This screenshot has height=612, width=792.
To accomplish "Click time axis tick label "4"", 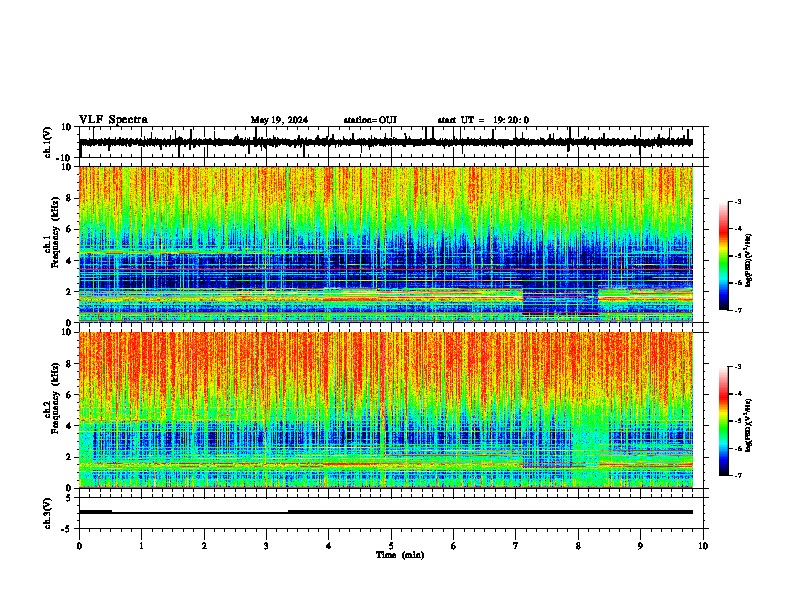I will (x=329, y=546).
